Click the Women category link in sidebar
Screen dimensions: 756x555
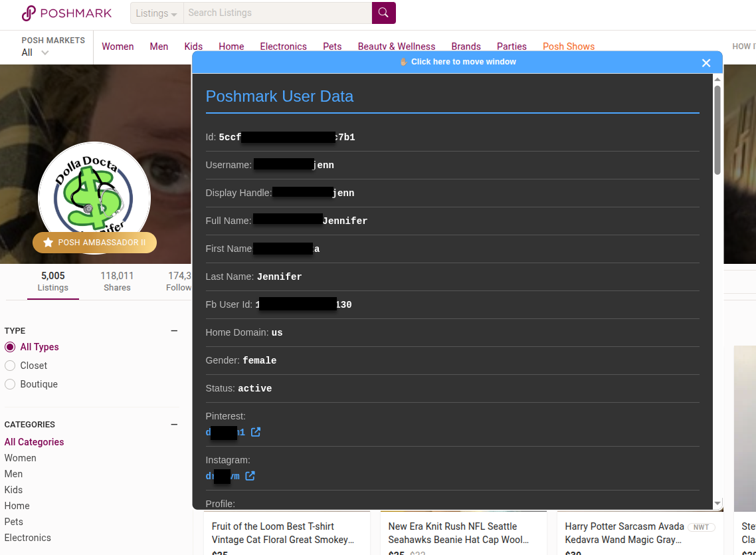21,458
